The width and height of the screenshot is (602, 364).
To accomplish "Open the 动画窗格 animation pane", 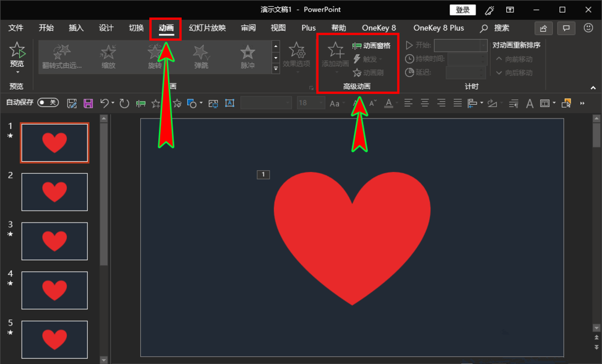I will click(x=371, y=46).
